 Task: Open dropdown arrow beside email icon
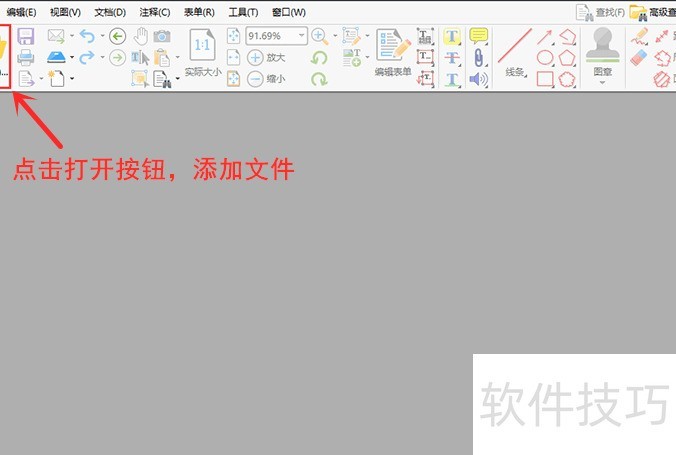[x=72, y=37]
